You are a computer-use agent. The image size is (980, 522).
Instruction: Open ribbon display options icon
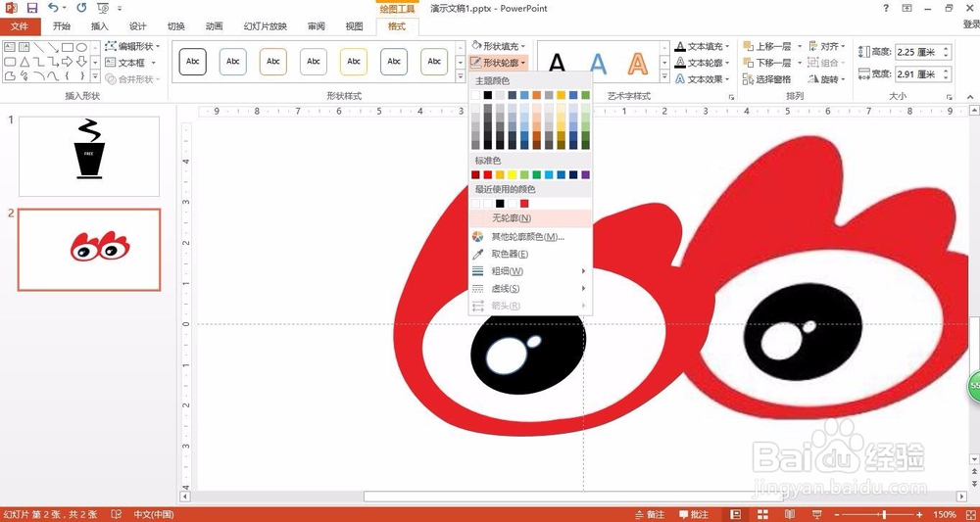(906, 8)
